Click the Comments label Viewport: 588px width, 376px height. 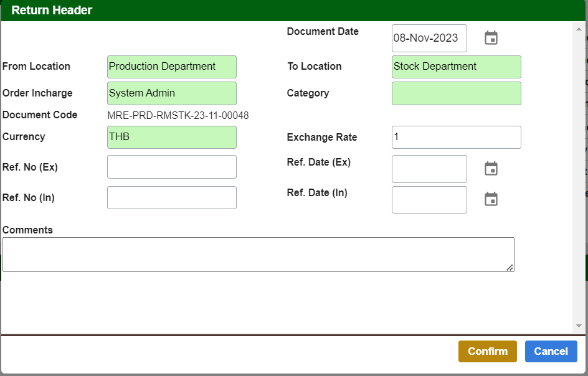pyautogui.click(x=27, y=230)
